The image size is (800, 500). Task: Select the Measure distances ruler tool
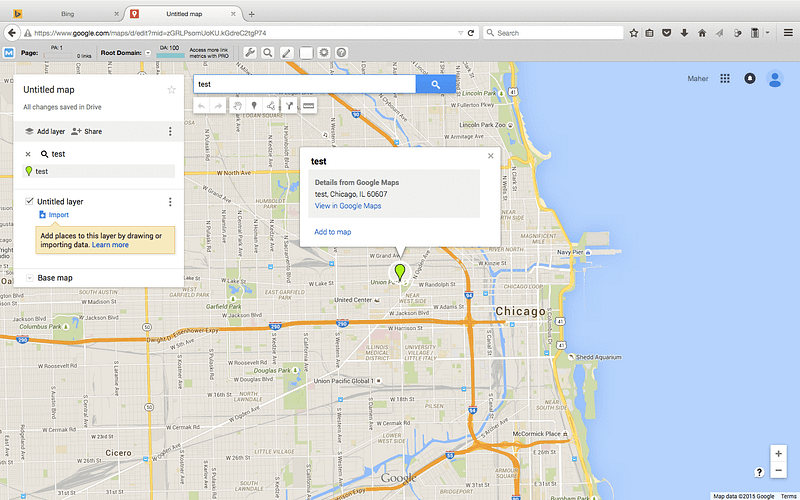pyautogui.click(x=309, y=106)
